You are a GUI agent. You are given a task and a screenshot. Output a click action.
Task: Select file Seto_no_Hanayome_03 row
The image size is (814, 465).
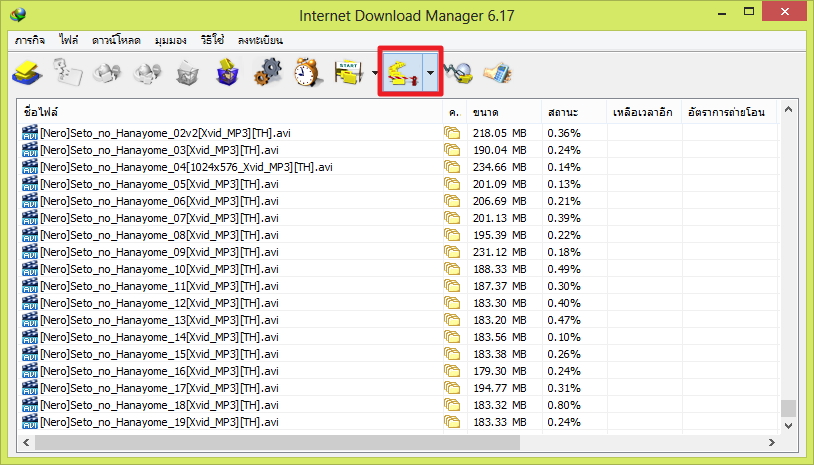coord(399,150)
